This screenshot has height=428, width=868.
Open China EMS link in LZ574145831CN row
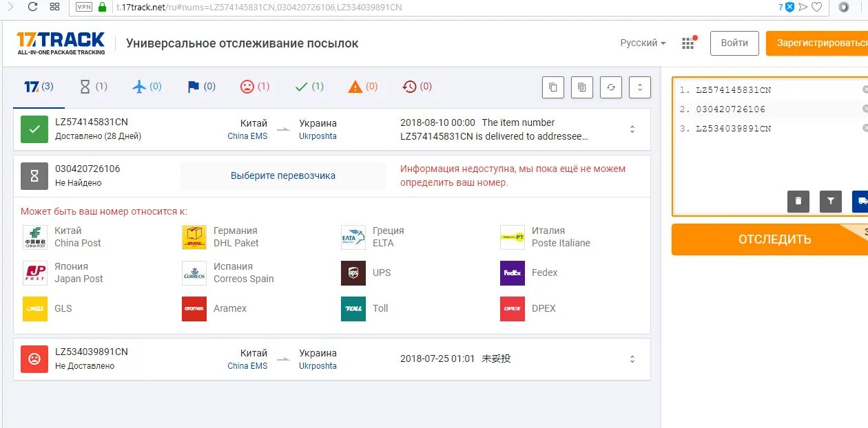(x=247, y=136)
